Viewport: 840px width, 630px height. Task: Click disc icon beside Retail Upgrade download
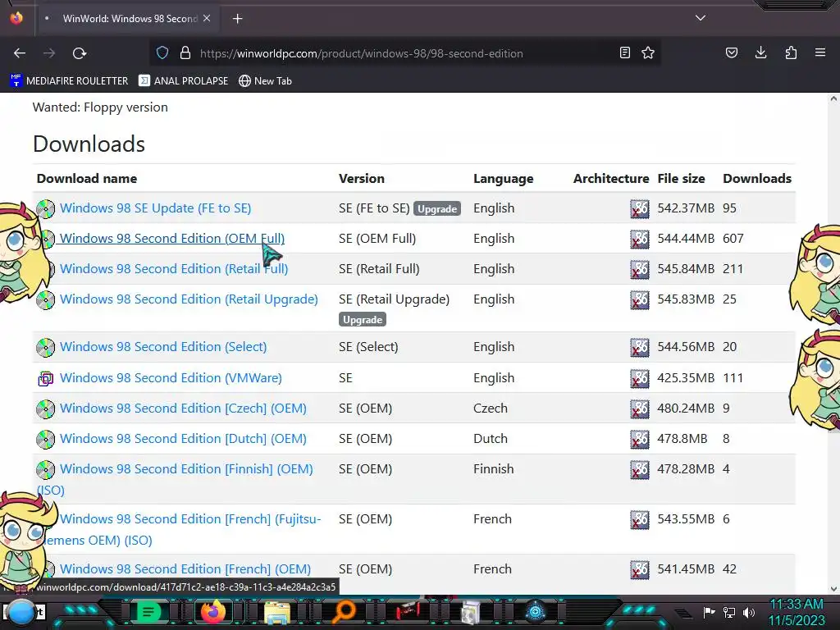46,300
